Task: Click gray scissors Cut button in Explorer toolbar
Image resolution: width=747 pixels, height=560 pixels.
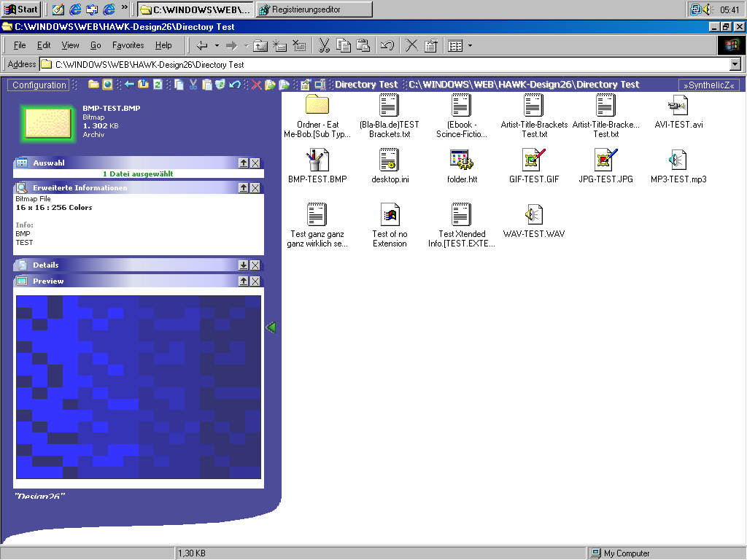Action: [324, 46]
